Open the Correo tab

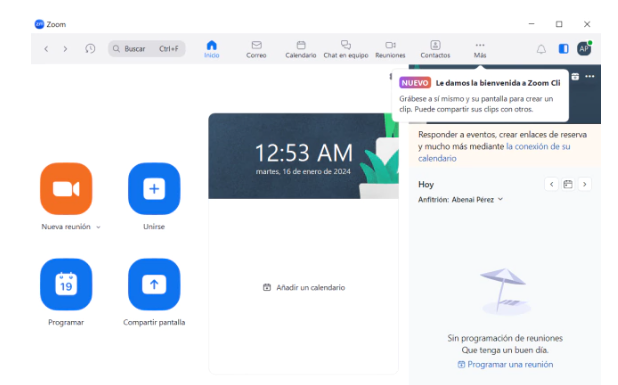tap(256, 49)
